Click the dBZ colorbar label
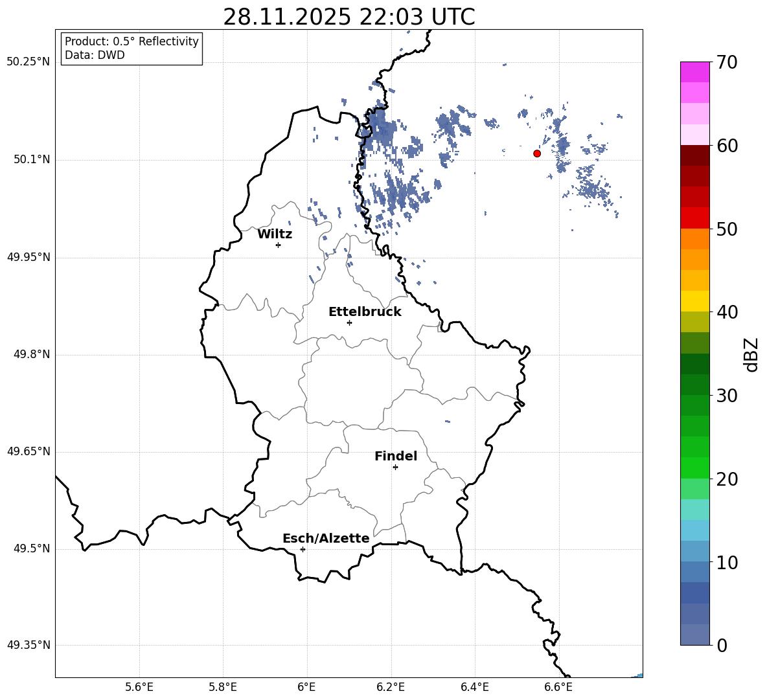The image size is (767, 700). coord(751,354)
